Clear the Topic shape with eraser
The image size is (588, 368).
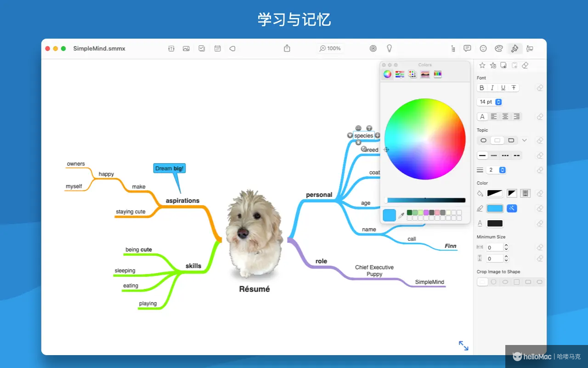(x=540, y=140)
